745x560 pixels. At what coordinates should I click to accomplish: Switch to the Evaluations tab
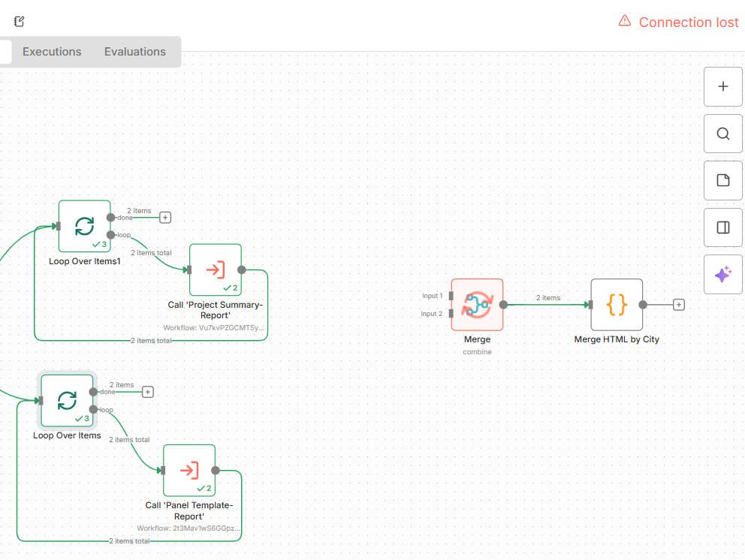(x=134, y=51)
